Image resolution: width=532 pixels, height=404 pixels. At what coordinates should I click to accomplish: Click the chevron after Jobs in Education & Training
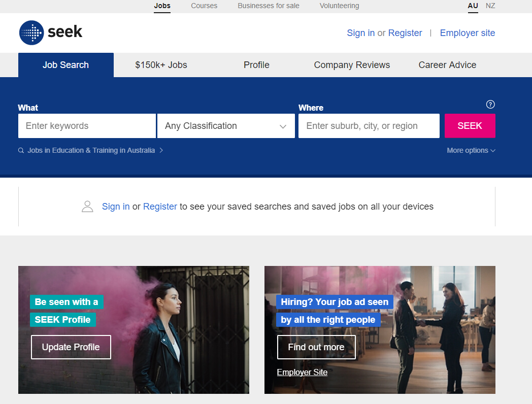pos(161,150)
